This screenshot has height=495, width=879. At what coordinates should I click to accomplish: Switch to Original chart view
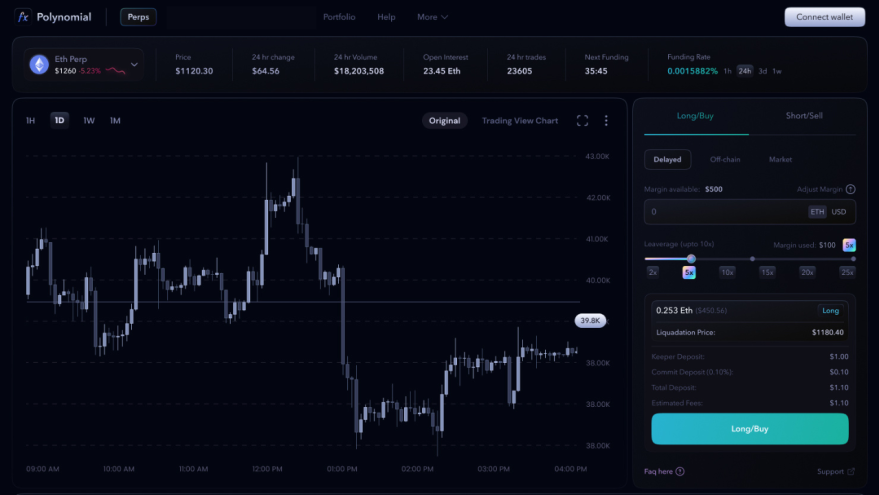[445, 121]
